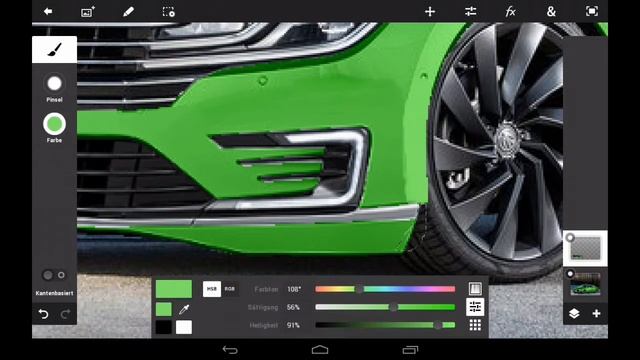Undo the last brush stroke
The height and width of the screenshot is (360, 640).
point(43,313)
